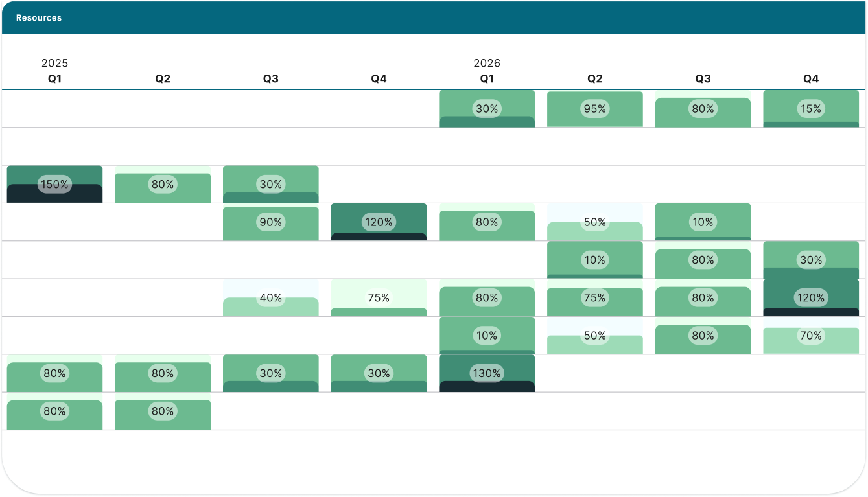Click the Q2 column header under 2025
Screen dimensions: 868x497
click(x=163, y=78)
